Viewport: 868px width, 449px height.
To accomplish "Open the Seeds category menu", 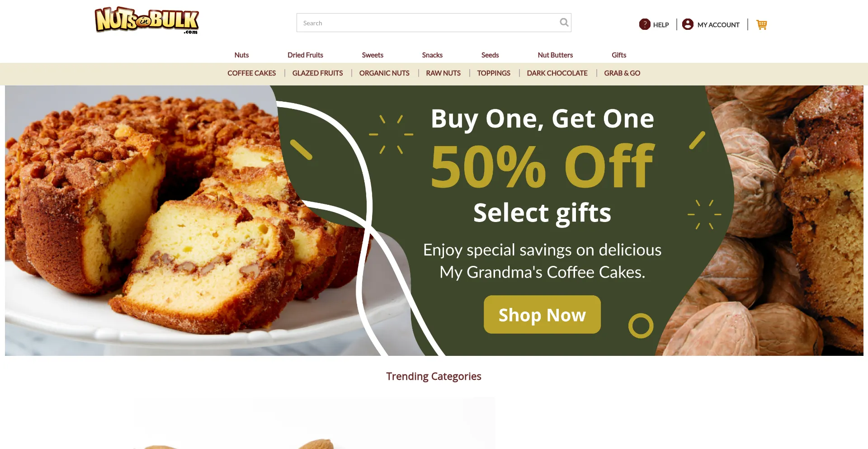I will (x=490, y=55).
